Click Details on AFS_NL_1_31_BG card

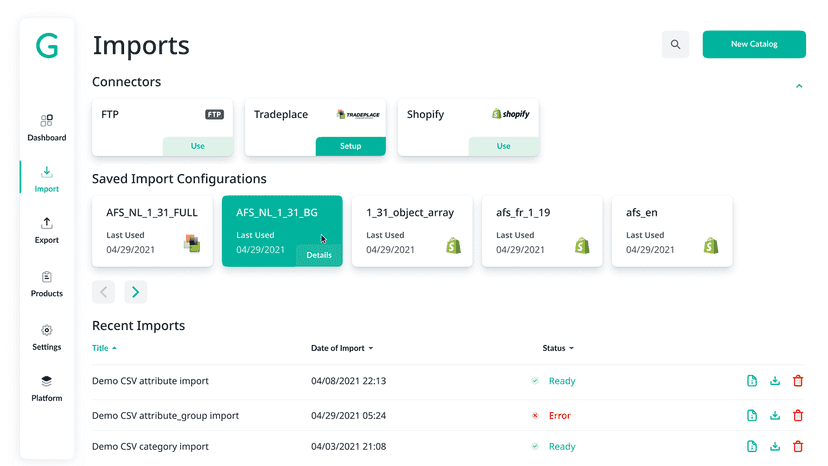point(319,255)
